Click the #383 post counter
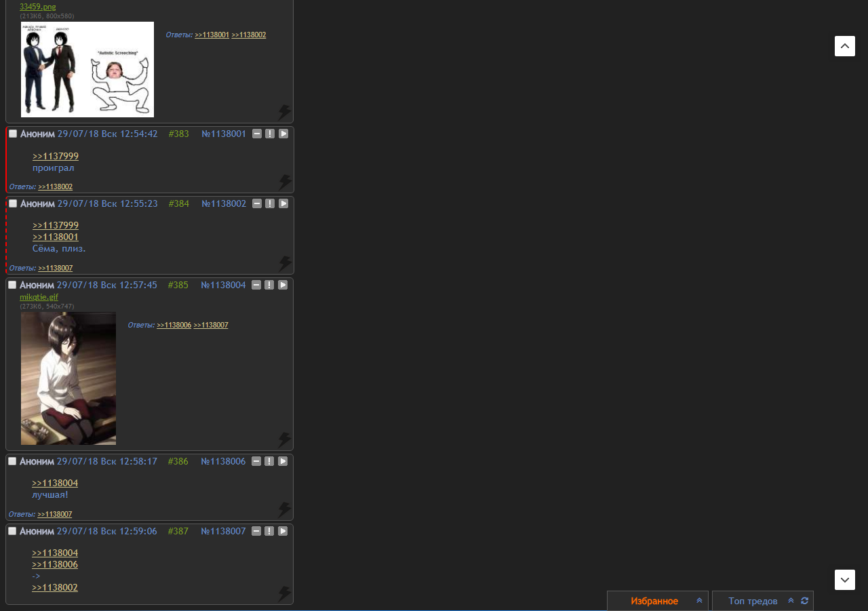This screenshot has height=611, width=868. (179, 134)
